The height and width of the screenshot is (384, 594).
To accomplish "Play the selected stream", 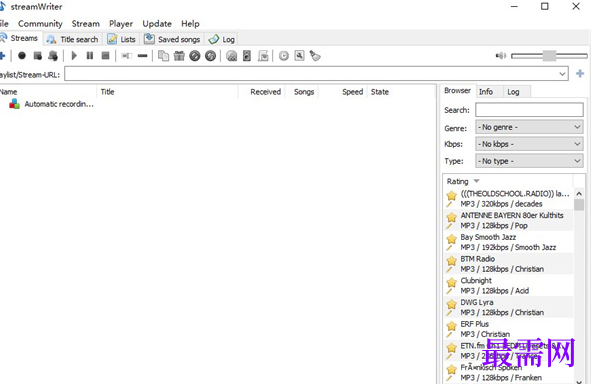I will click(x=74, y=56).
